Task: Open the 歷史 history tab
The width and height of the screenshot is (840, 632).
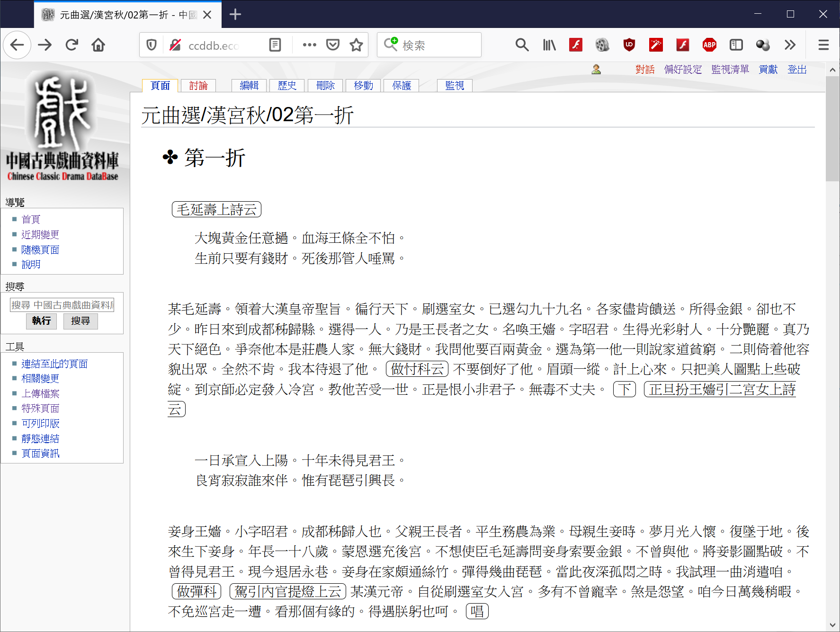Action: pos(287,86)
